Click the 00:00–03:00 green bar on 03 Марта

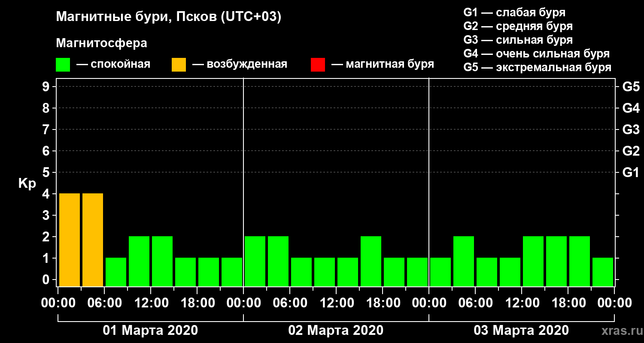pyautogui.click(x=440, y=272)
